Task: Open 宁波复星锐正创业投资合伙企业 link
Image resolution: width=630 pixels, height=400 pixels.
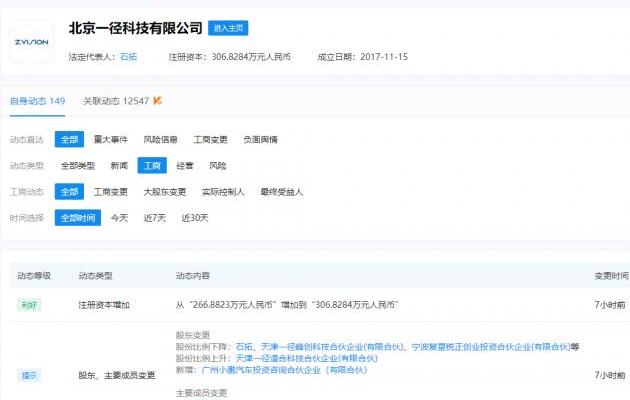Action: [x=491, y=346]
